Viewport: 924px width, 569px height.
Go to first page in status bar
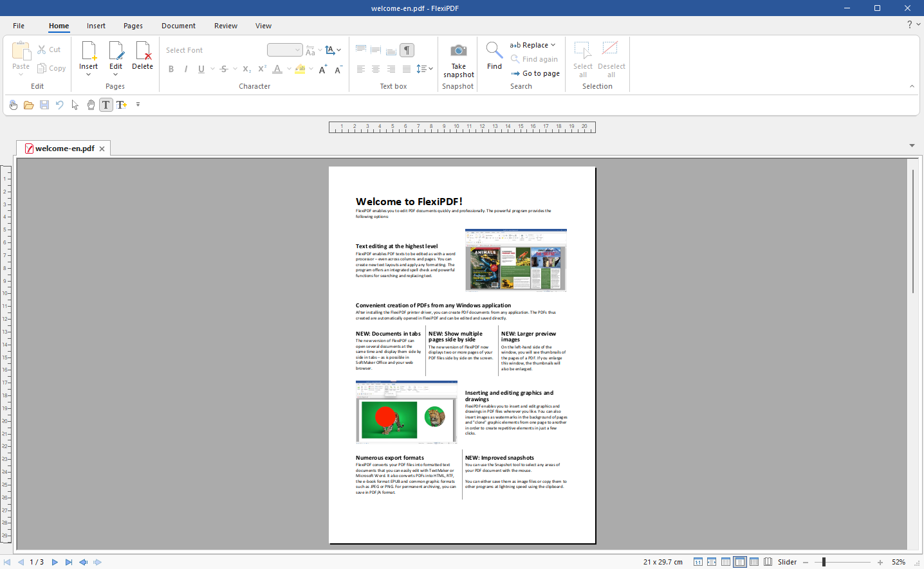[x=7, y=562]
